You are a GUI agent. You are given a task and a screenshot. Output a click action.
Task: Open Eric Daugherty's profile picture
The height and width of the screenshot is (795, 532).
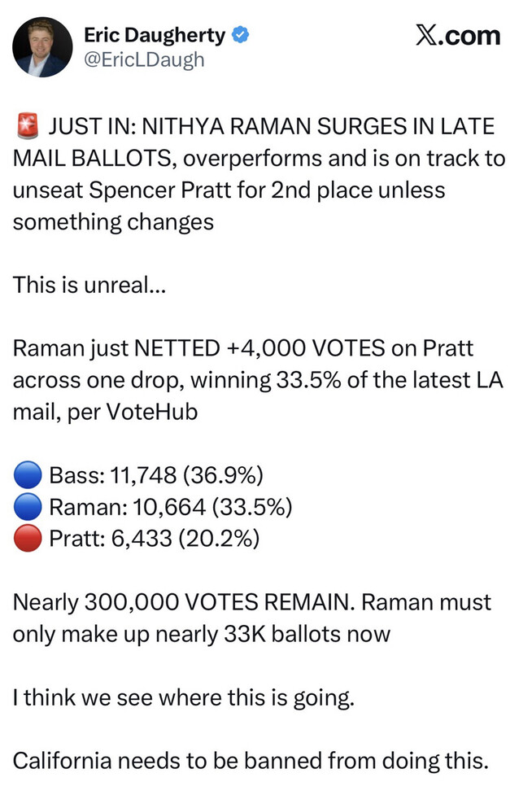coord(42,47)
